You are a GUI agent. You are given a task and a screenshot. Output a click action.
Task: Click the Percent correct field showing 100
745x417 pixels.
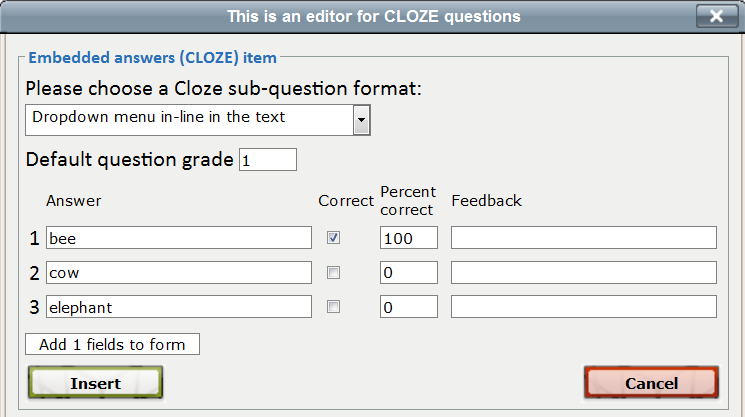(408, 238)
